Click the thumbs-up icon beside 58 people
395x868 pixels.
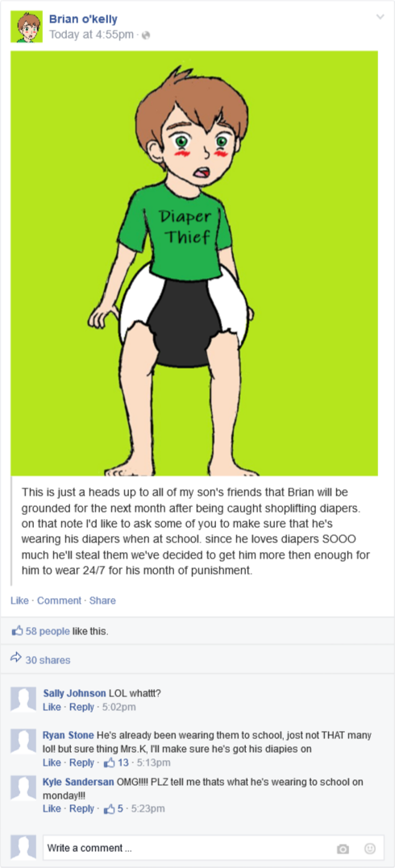pyautogui.click(x=17, y=630)
